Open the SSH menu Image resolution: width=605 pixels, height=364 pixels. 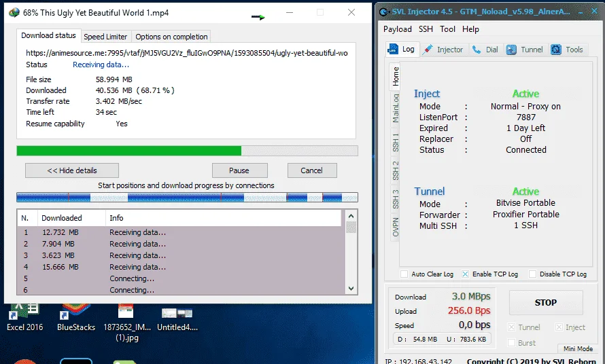point(426,29)
